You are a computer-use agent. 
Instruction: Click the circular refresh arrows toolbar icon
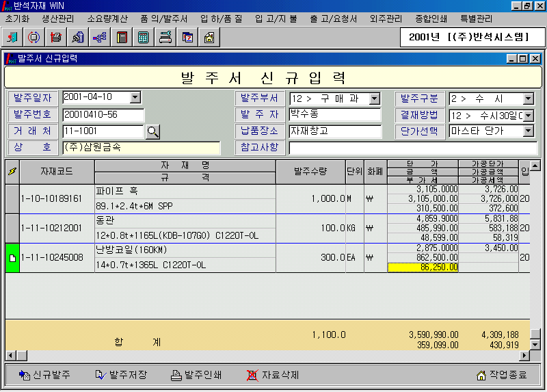[x=34, y=37]
